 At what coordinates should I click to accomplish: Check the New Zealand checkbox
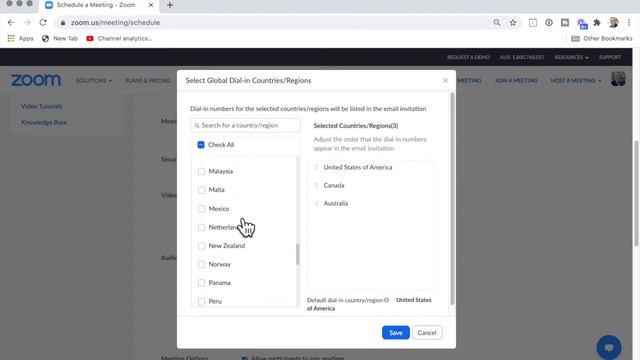coord(201,246)
